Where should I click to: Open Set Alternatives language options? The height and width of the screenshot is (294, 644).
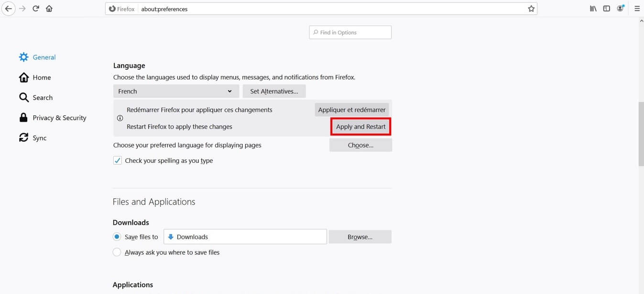(x=274, y=91)
